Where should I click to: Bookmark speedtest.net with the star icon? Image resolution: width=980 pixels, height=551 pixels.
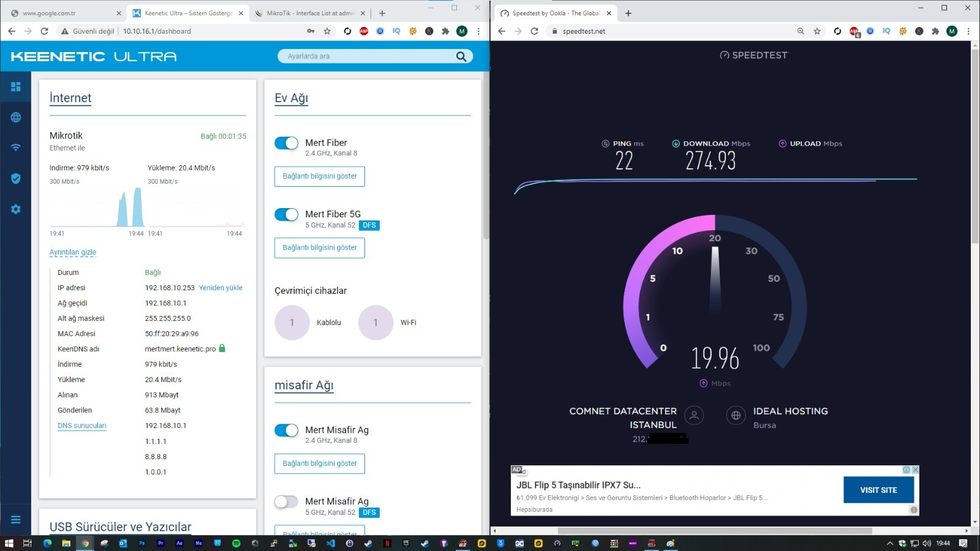(x=817, y=31)
